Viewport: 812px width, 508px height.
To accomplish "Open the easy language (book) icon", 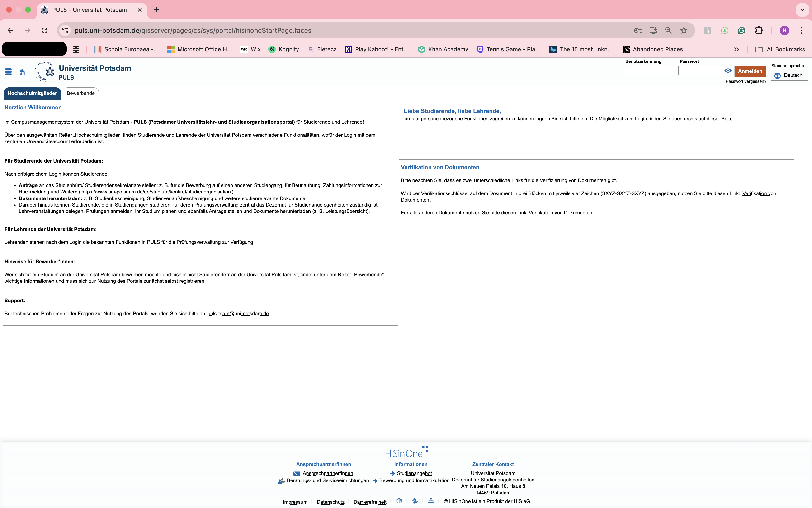I will coord(399,501).
